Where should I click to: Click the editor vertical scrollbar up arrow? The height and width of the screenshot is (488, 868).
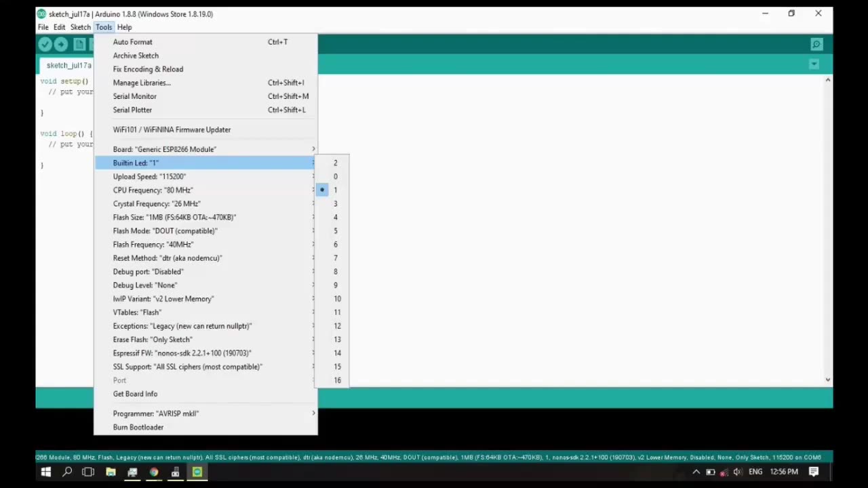tap(827, 80)
